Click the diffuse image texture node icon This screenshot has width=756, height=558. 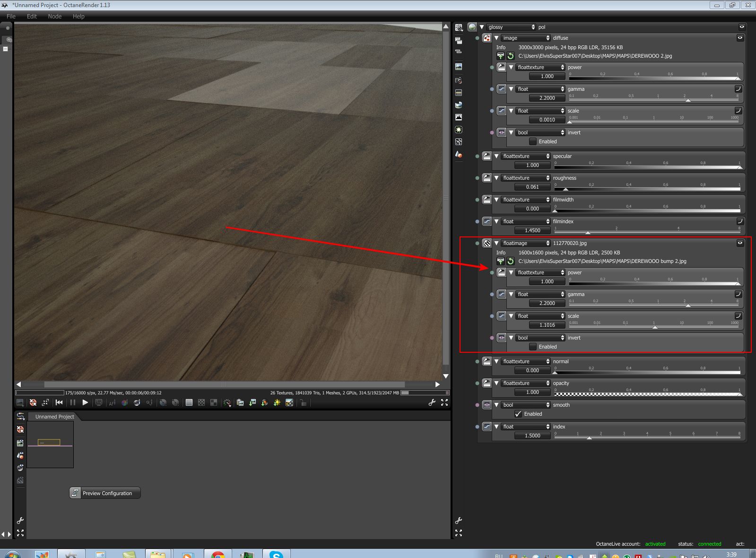(x=487, y=38)
